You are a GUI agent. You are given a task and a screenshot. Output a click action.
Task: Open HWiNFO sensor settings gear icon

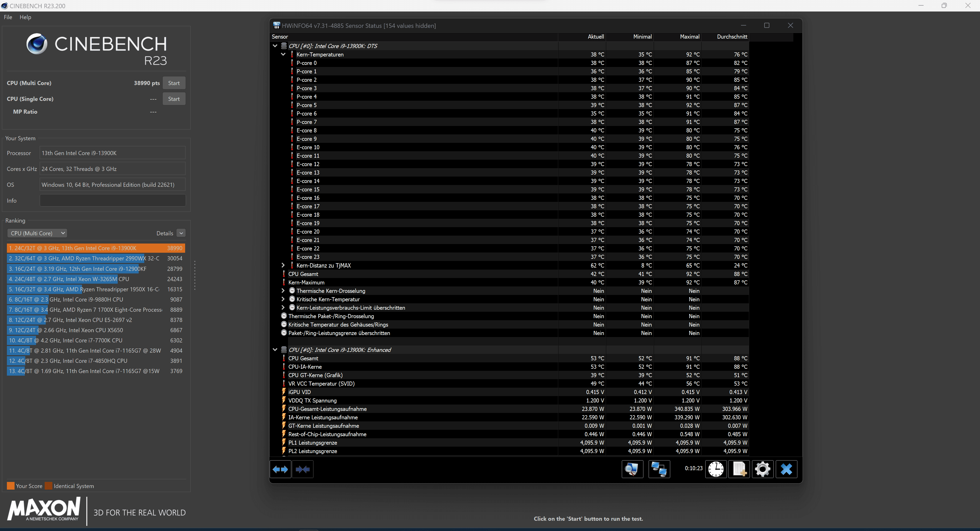(762, 469)
